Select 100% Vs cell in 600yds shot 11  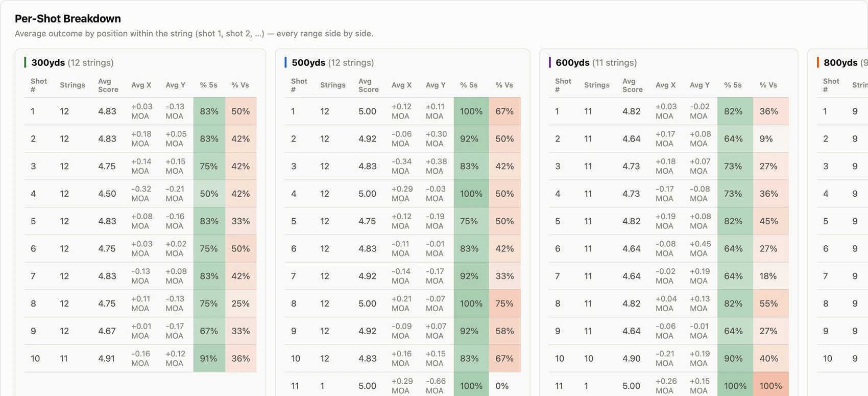[x=770, y=386]
